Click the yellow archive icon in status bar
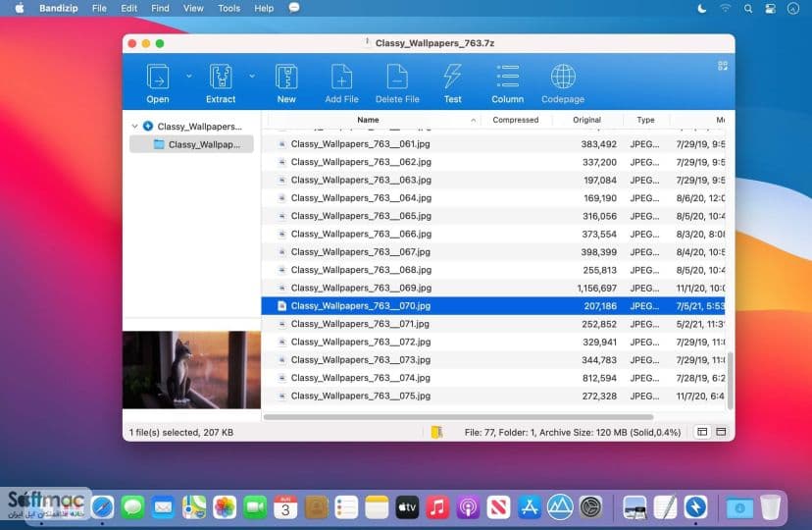This screenshot has height=530, width=812. [436, 432]
